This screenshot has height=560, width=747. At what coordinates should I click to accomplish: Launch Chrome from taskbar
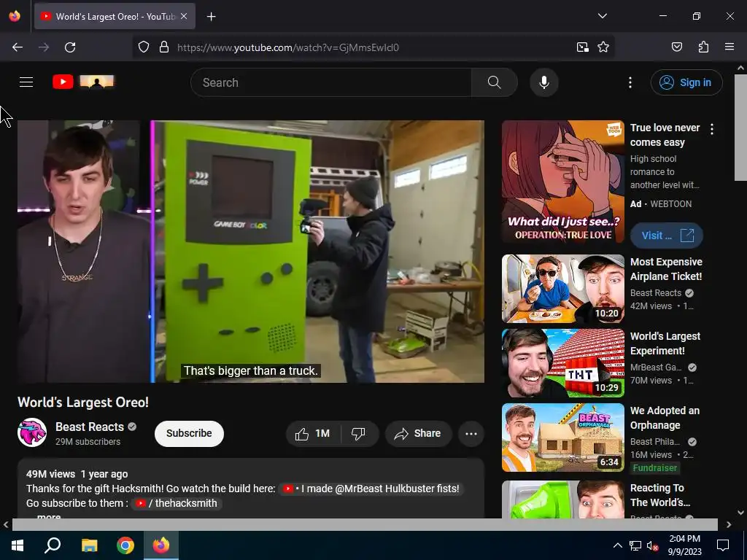point(125,545)
